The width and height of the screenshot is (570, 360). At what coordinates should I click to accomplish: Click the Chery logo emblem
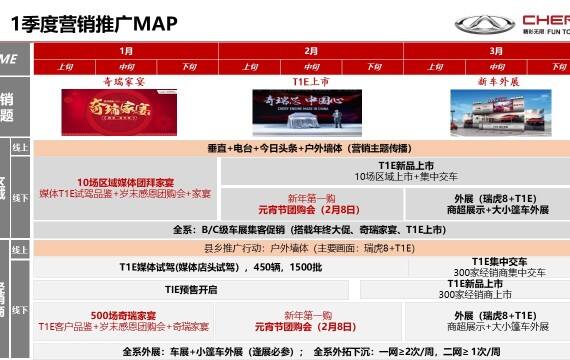pyautogui.click(x=485, y=25)
